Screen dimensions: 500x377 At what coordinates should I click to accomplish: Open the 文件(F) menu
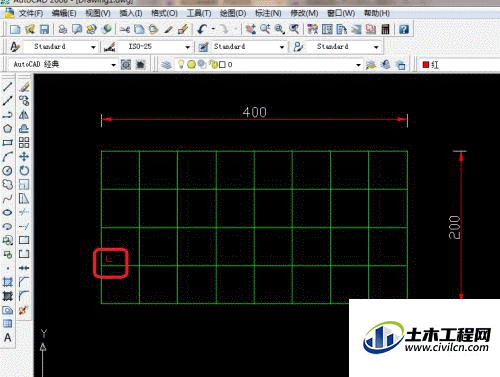[31, 13]
